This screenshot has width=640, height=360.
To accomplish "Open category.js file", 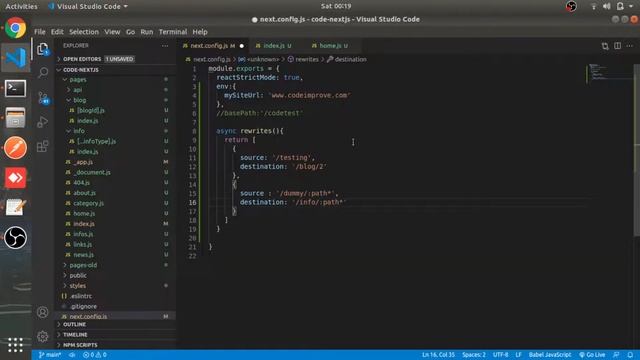I will (x=116, y=203).
